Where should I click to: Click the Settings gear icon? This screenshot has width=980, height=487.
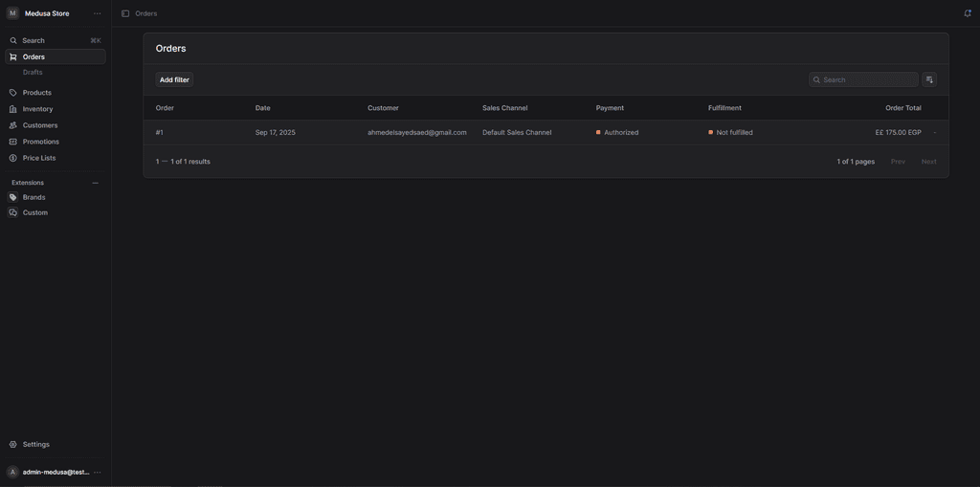click(x=13, y=445)
